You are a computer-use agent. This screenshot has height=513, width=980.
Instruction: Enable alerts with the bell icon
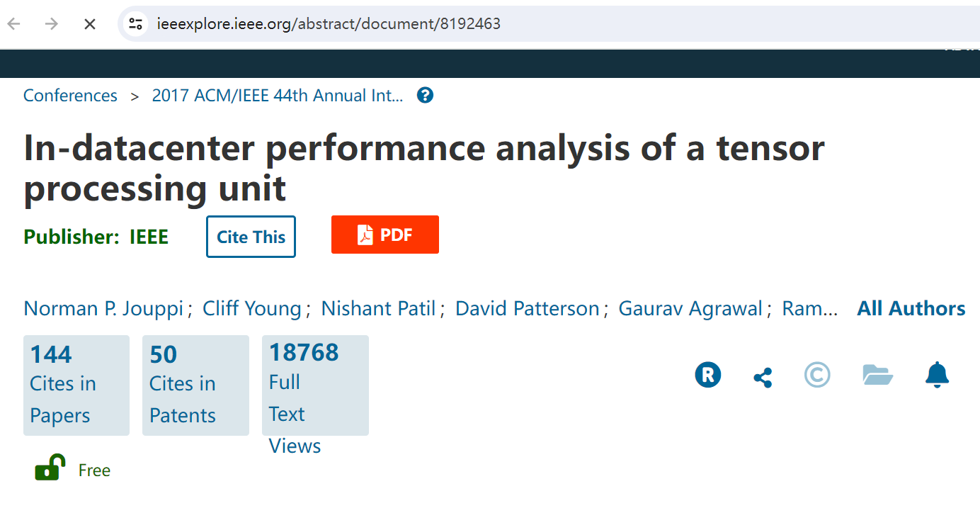pos(937,374)
